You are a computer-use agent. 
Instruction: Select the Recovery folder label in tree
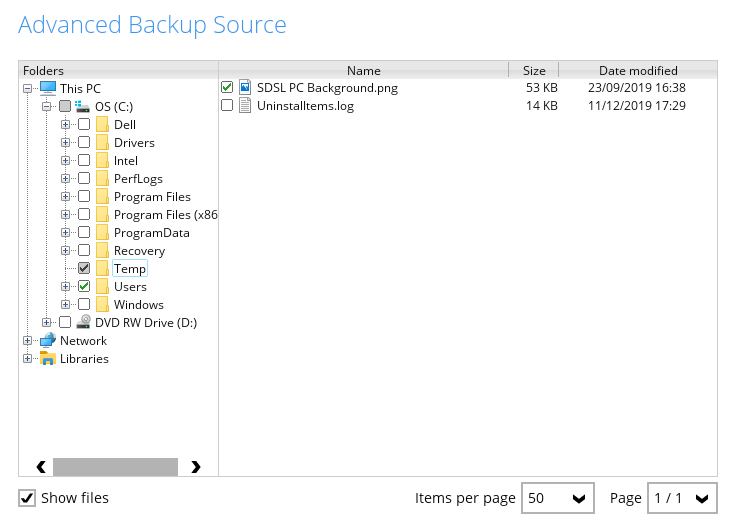click(139, 251)
